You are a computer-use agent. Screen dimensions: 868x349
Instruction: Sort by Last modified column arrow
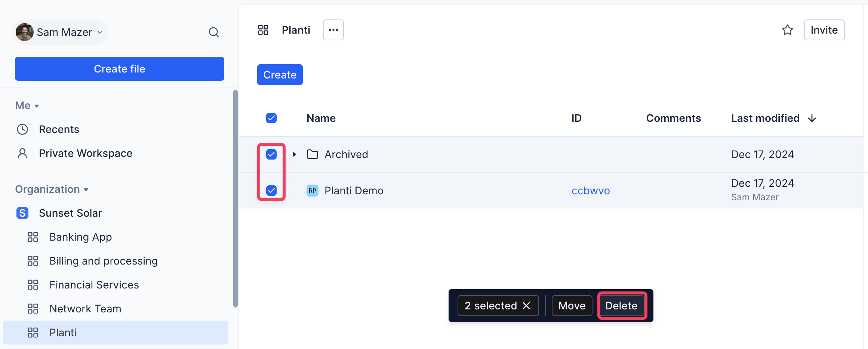coord(812,118)
